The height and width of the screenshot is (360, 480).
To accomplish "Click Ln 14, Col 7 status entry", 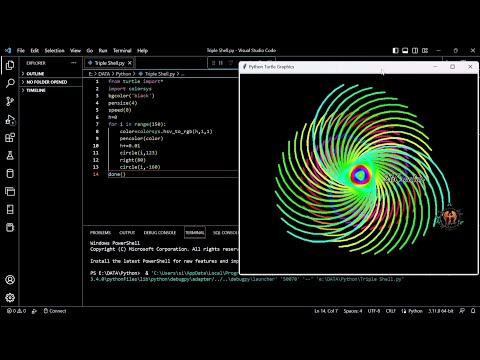I will [x=326, y=311].
